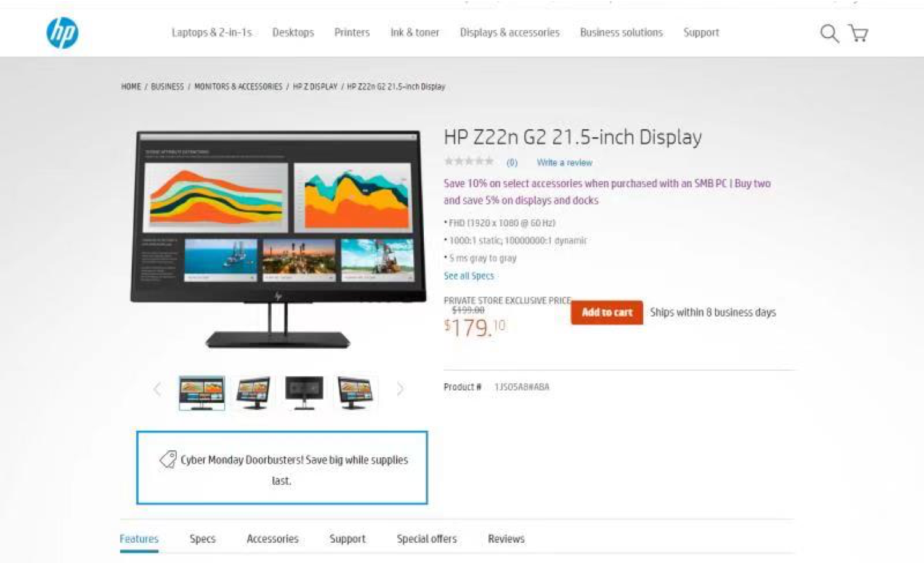
Task: Go to HP Z DISPLAY breadcrumb
Action: 315,87
